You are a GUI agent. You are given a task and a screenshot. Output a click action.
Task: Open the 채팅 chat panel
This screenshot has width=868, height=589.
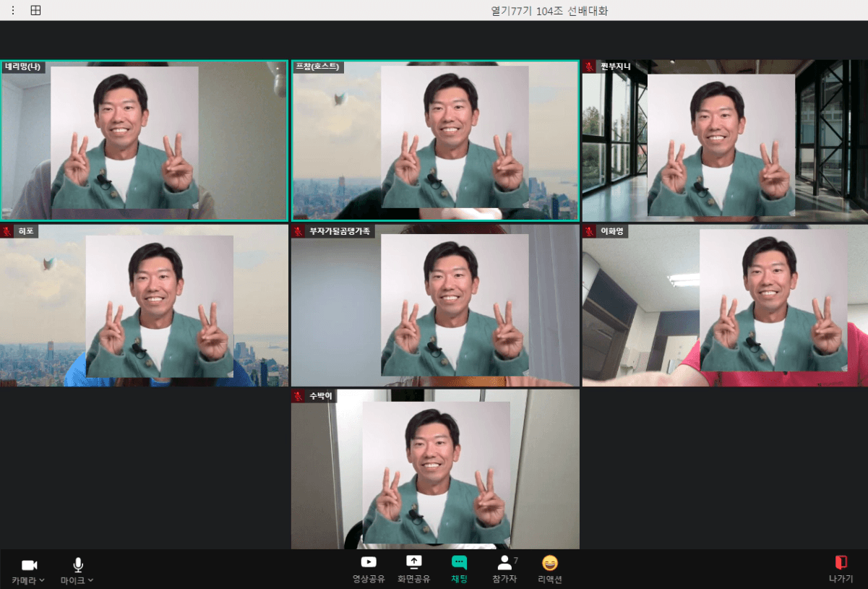(459, 562)
